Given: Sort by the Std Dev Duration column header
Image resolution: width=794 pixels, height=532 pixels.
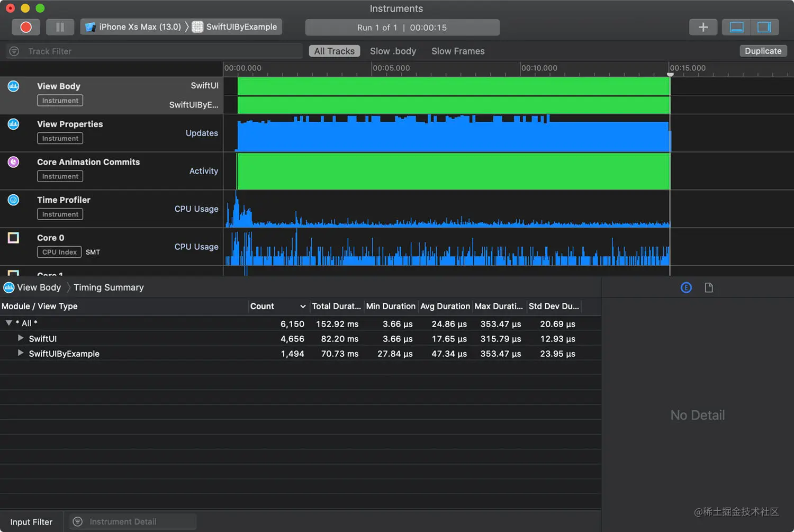Looking at the screenshot, I should [x=554, y=306].
